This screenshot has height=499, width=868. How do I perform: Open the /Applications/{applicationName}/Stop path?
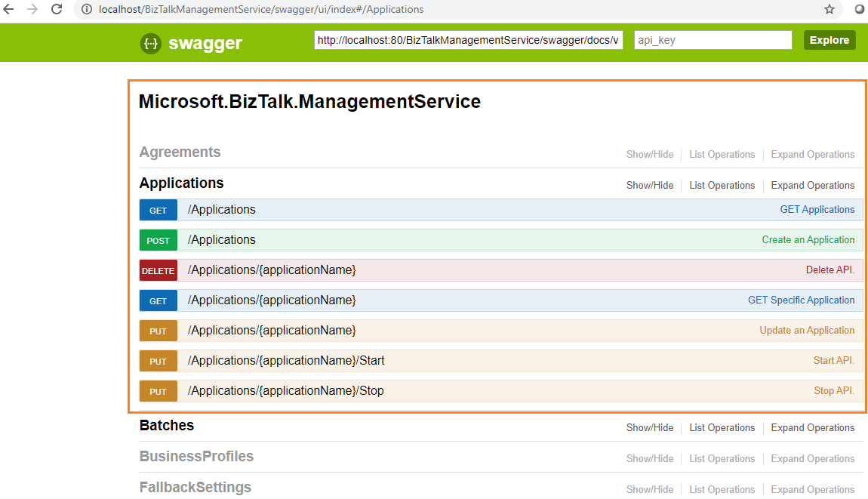(x=285, y=391)
